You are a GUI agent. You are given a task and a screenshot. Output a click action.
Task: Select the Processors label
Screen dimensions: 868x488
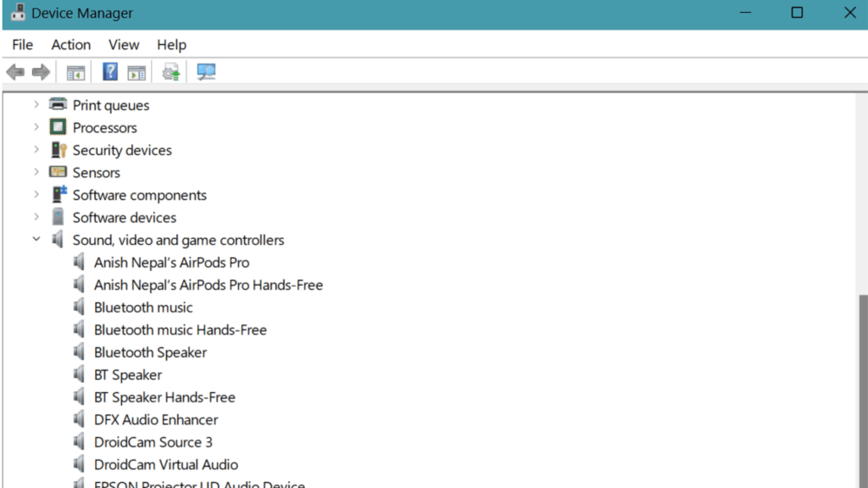pyautogui.click(x=104, y=128)
